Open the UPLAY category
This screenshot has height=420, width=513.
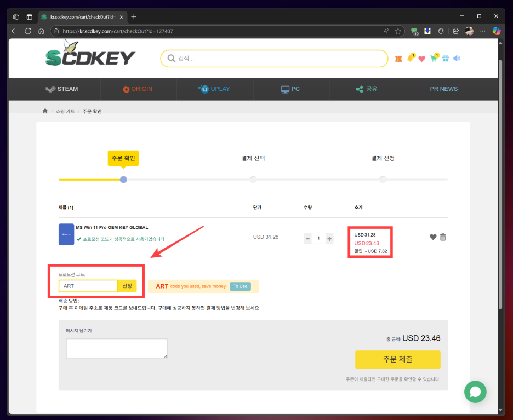(x=214, y=89)
